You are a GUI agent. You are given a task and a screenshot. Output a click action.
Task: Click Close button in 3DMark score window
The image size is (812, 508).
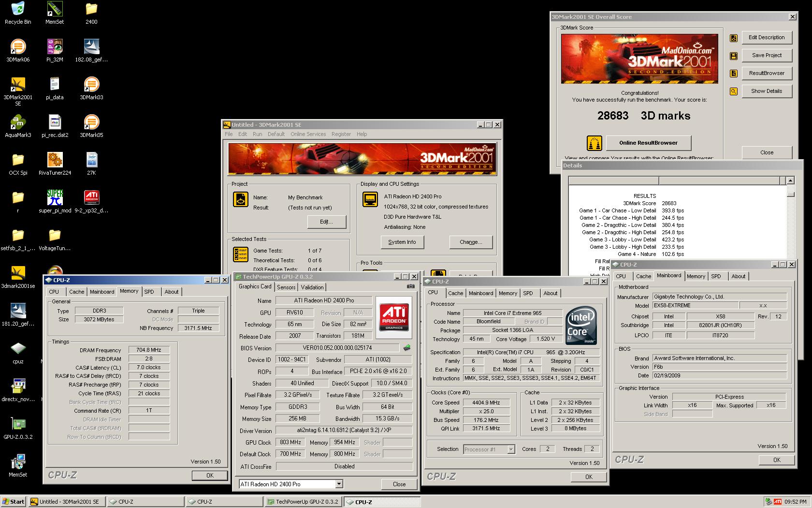point(767,152)
